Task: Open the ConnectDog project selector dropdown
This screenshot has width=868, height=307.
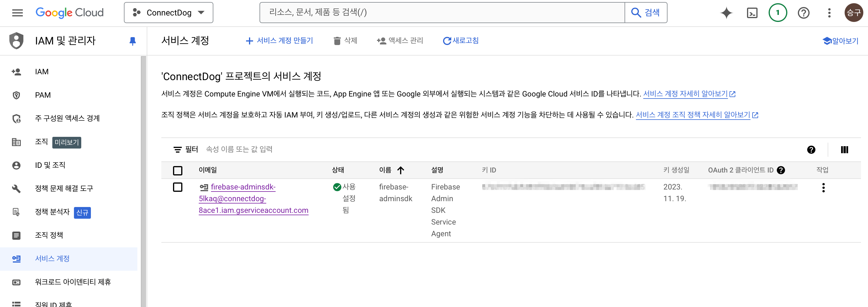Action: point(168,13)
